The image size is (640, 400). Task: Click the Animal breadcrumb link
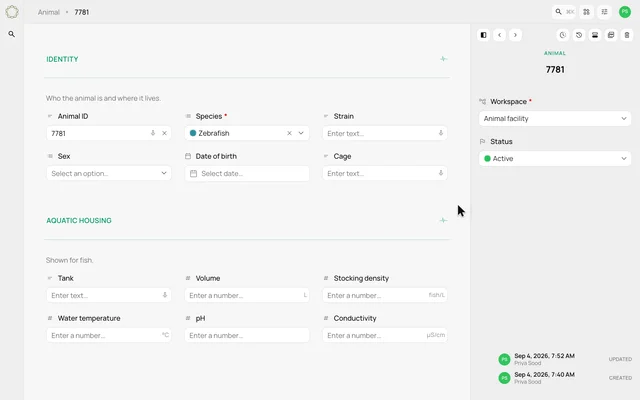click(49, 12)
